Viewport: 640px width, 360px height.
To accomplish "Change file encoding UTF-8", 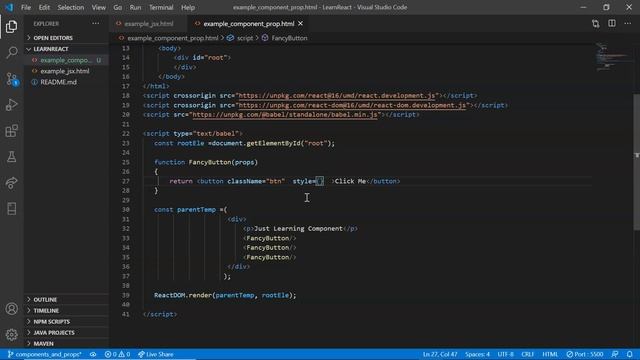I will 505,354.
